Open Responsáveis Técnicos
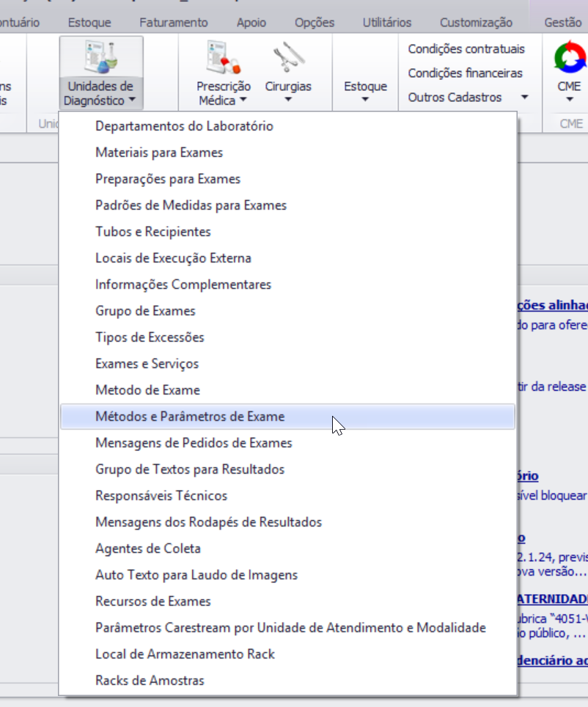The height and width of the screenshot is (707, 588). click(287, 496)
